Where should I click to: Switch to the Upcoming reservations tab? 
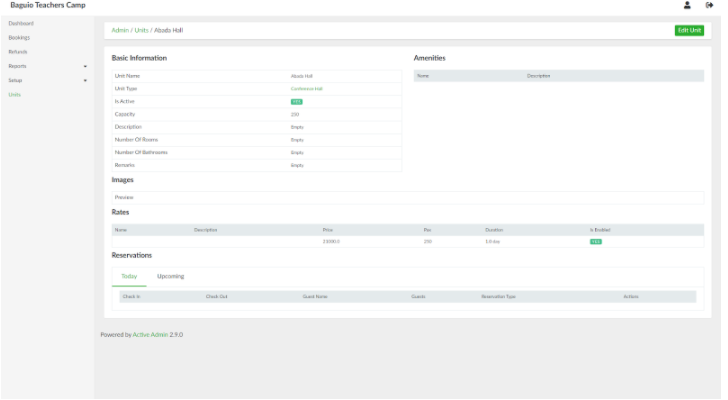pos(170,276)
